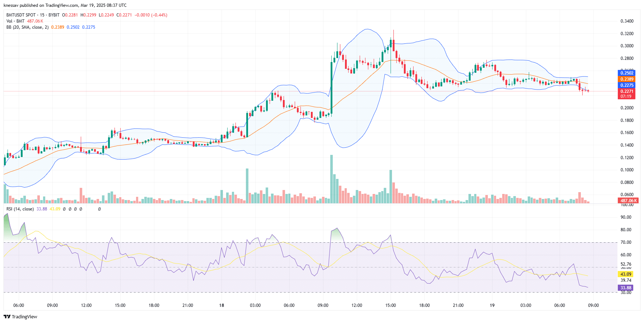Click the 80.00 RSI axis label
This screenshot has height=323, width=644.
[626, 230]
